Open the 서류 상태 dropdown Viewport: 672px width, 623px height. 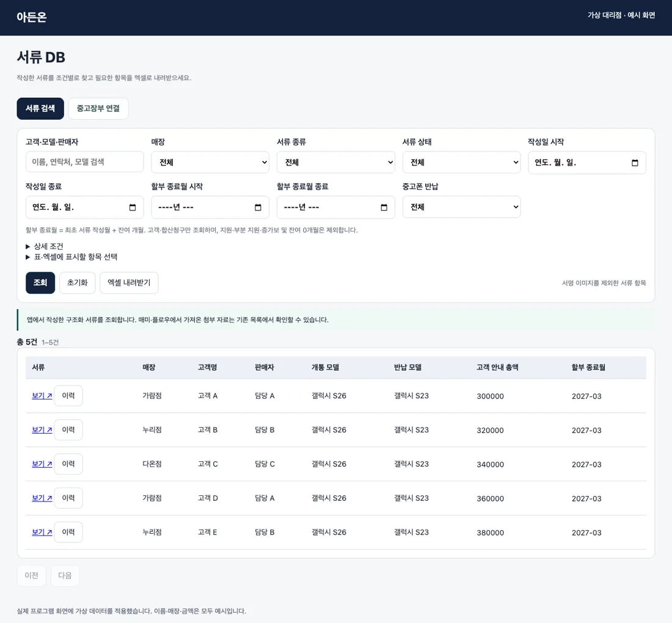point(462,162)
